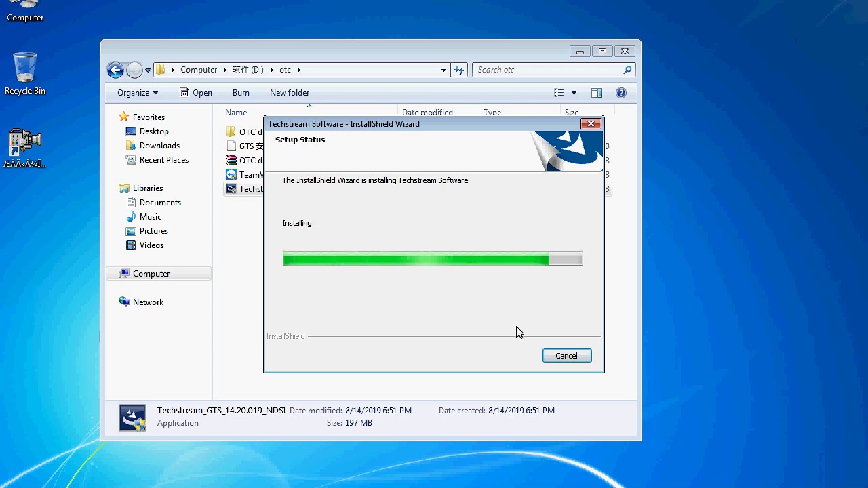868x488 pixels.
Task: Open Downloads in the navigation pane
Action: pos(159,146)
